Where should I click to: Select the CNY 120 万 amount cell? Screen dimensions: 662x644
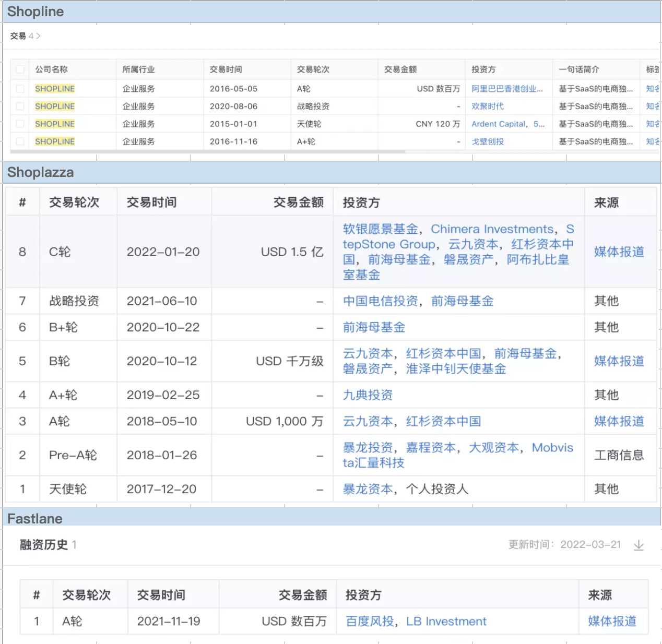438,124
